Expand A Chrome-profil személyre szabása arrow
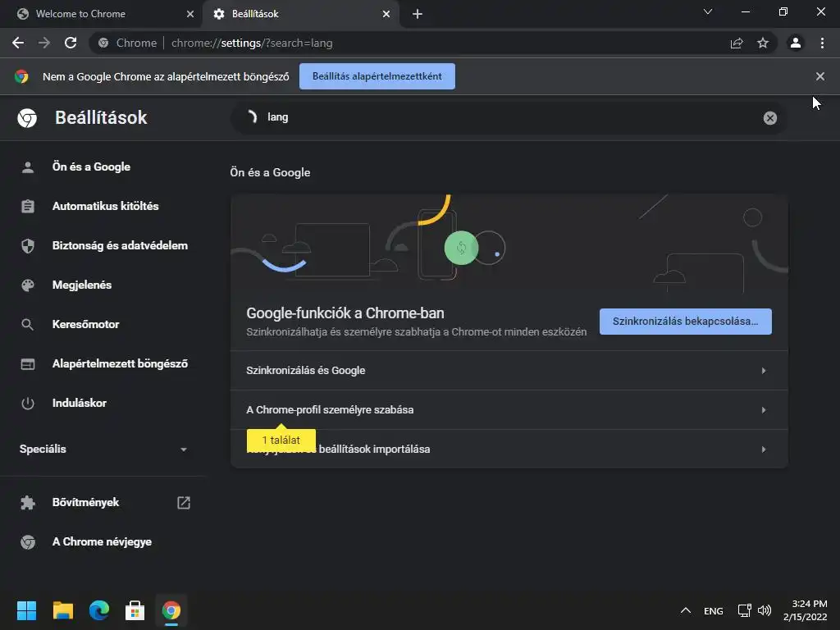Screen dimensions: 840x630 click(764, 410)
